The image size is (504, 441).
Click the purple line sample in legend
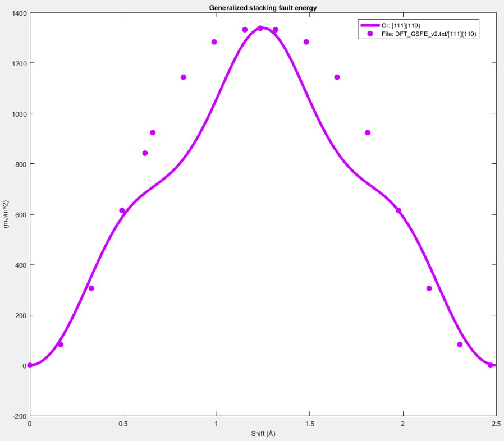[370, 26]
